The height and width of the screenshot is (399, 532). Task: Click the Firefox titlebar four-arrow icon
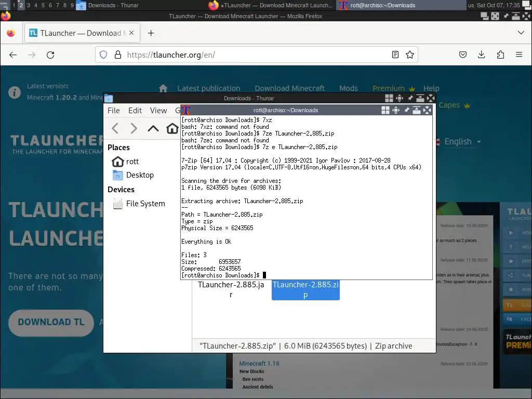(x=495, y=16)
